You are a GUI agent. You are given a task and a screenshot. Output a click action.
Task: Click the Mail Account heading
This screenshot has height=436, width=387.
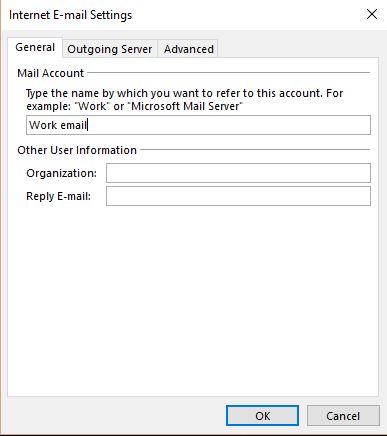[x=50, y=73]
